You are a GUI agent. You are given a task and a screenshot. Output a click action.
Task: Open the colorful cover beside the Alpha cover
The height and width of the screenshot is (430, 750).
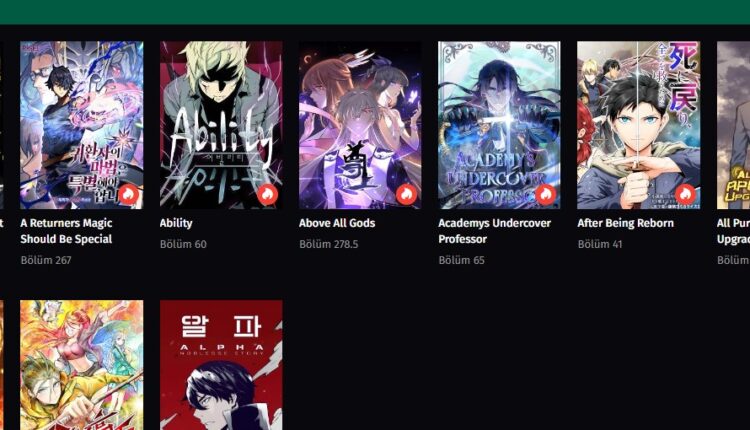point(82,365)
